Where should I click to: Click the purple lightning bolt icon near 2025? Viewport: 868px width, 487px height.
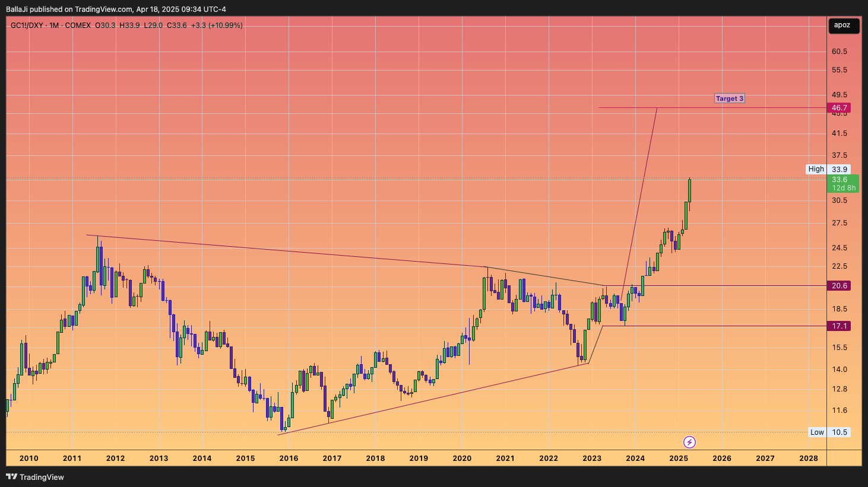pos(689,442)
